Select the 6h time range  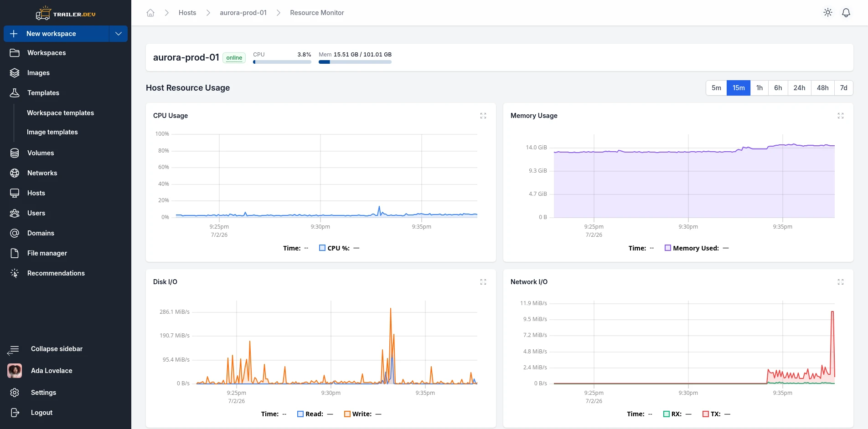click(778, 88)
